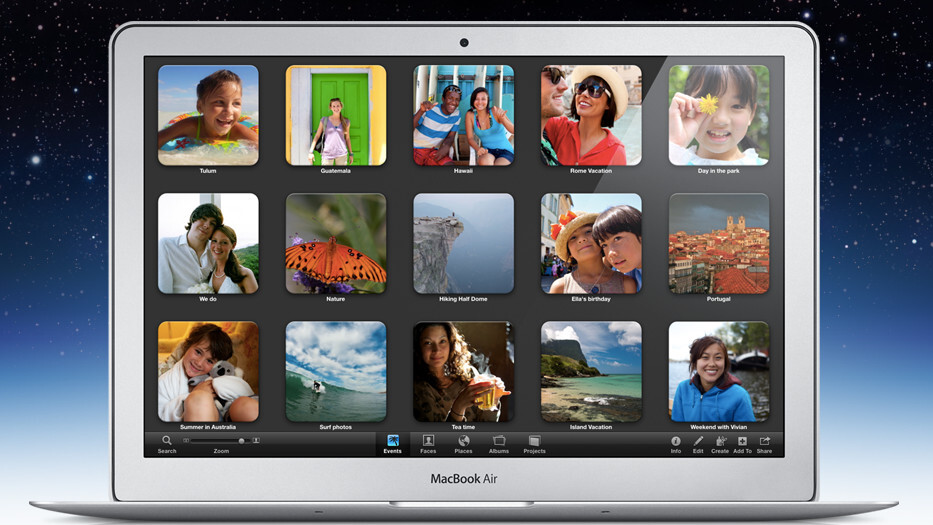Select the Tulum event thumbnail
Image resolution: width=933 pixels, height=525 pixels.
pyautogui.click(x=208, y=115)
